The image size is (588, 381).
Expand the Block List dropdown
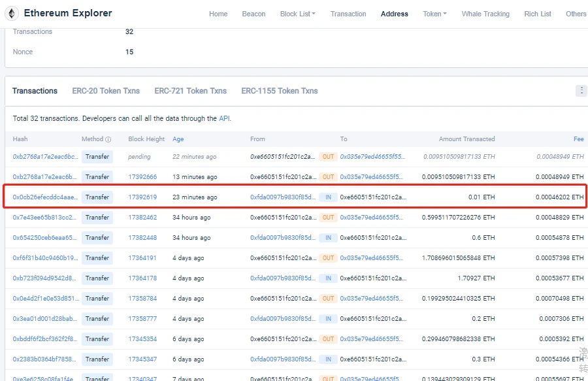(x=297, y=14)
